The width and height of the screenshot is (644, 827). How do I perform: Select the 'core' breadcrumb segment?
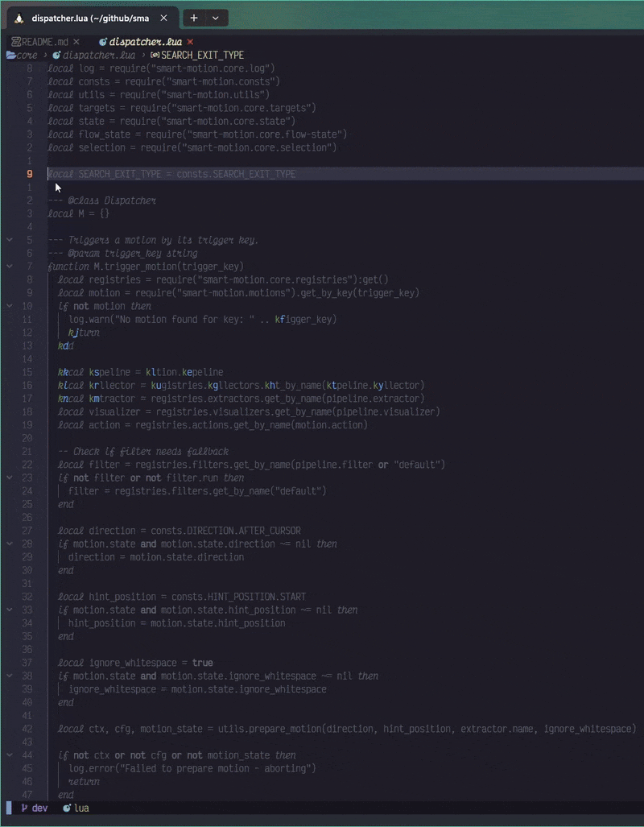pos(27,55)
